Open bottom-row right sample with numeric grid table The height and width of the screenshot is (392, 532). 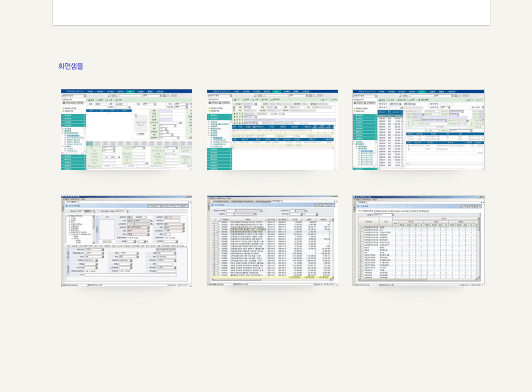(418, 241)
